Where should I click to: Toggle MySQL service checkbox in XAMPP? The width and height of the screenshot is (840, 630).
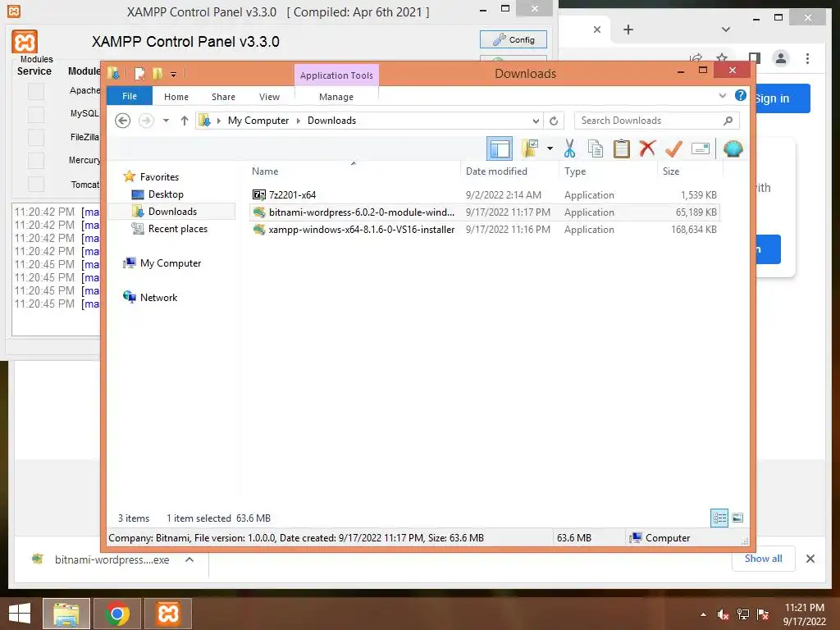36,114
